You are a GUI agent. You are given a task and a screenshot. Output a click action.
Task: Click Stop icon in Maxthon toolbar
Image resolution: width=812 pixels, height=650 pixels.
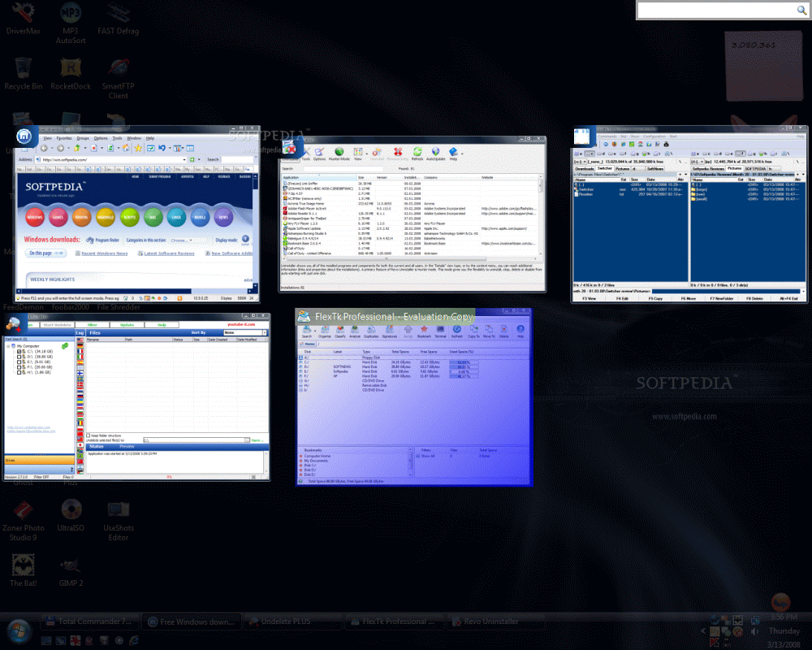93,148
